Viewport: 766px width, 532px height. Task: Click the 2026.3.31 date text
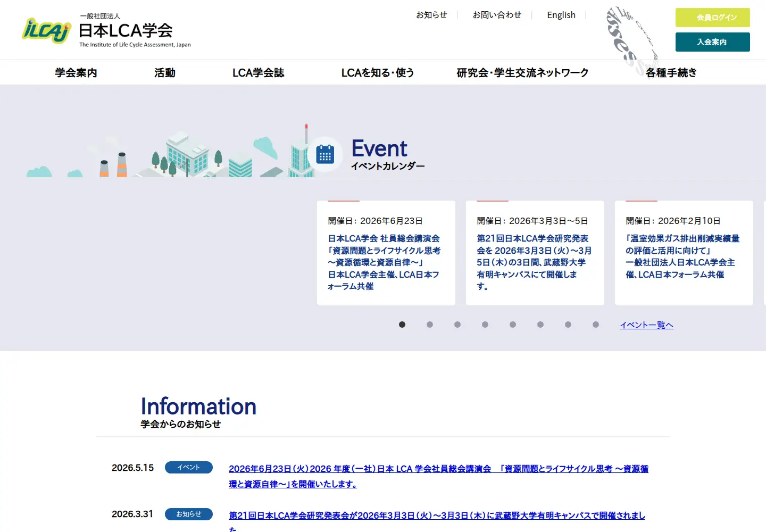tap(132, 514)
